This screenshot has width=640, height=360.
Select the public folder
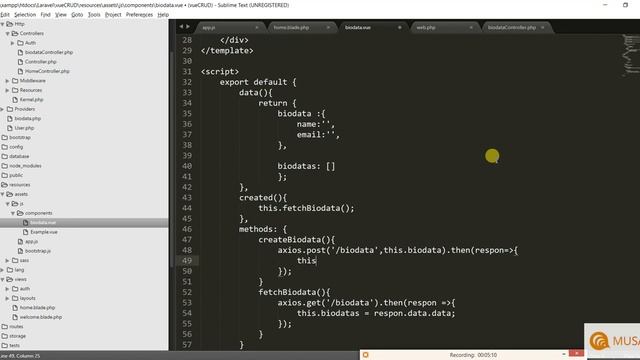click(16, 175)
